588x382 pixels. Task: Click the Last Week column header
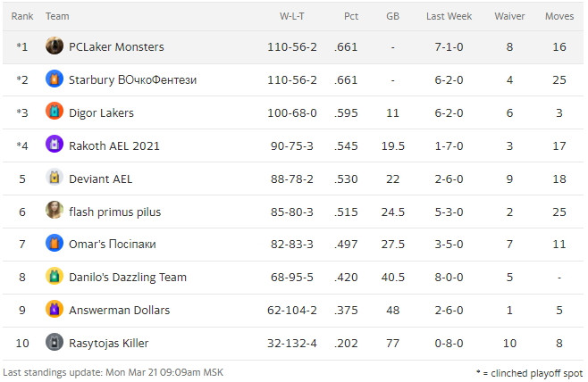[449, 16]
